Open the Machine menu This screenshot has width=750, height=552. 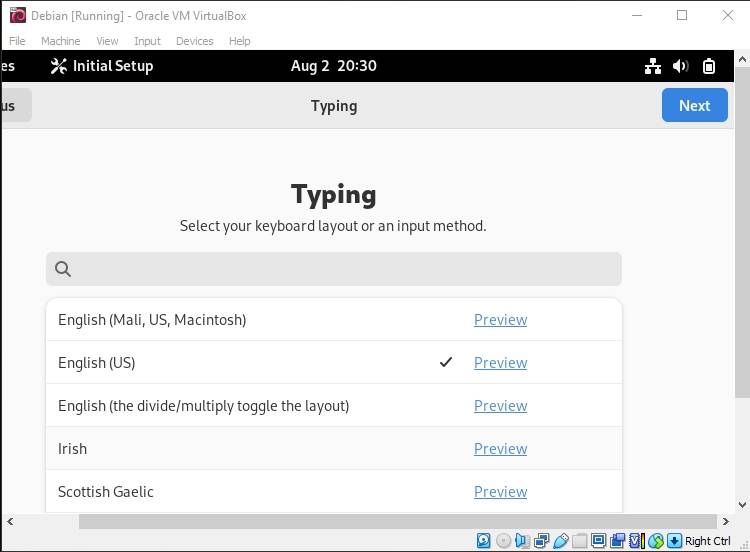(60, 41)
